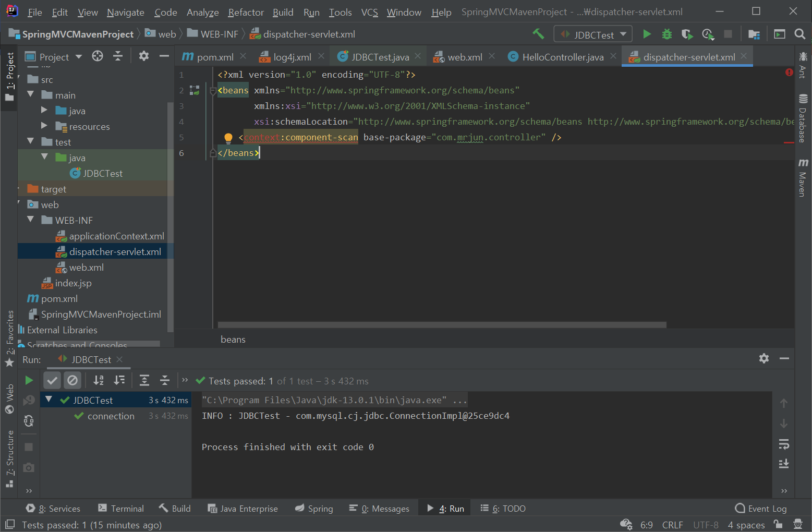This screenshot has width=812, height=532.
Task: Open Spring tool window
Action: point(314,509)
